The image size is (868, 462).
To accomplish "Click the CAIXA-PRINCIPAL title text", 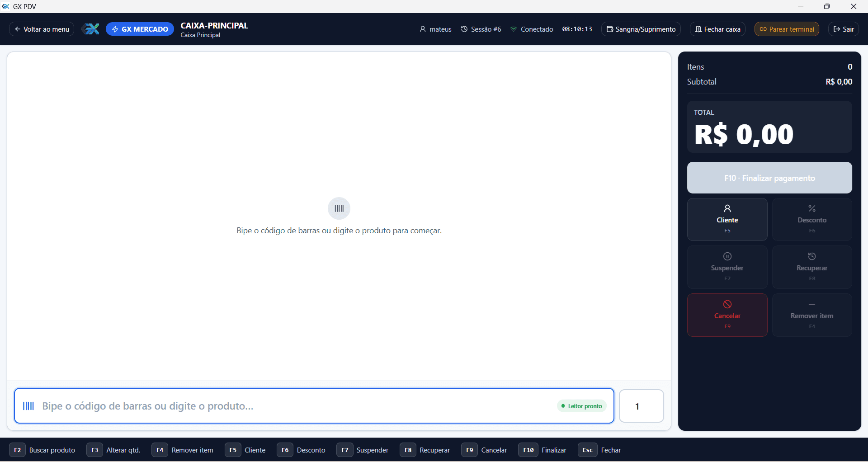I will tap(214, 26).
